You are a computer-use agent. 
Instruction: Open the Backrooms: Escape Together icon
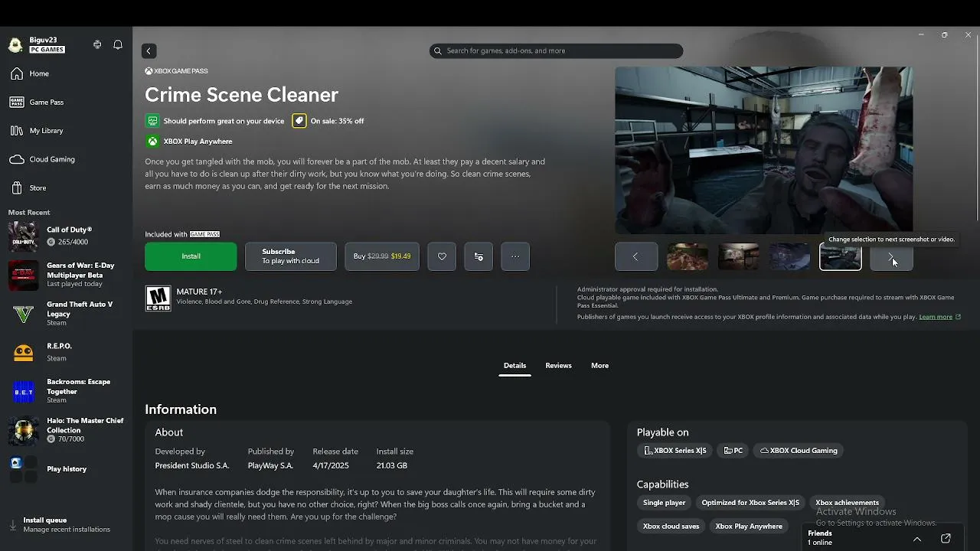pyautogui.click(x=23, y=392)
